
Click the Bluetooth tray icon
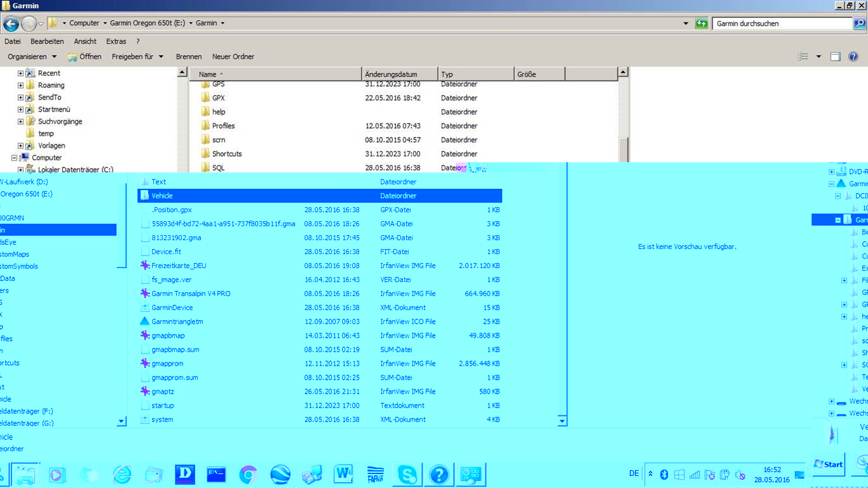point(664,474)
